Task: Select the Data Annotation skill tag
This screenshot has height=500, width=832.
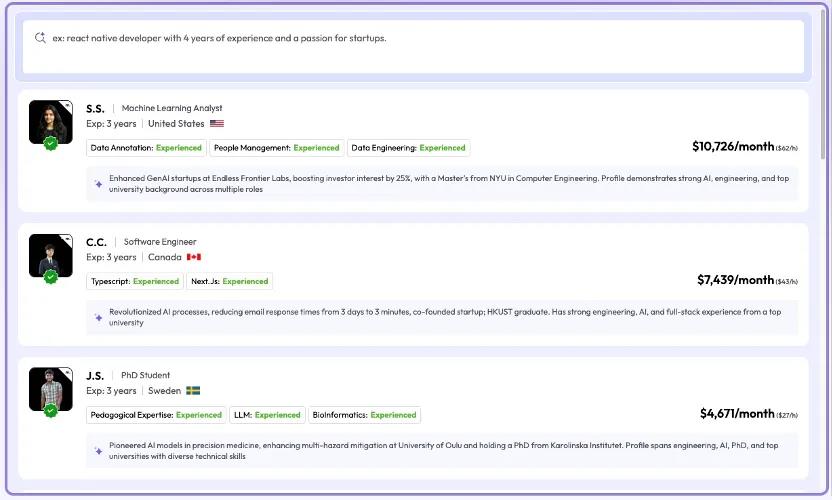Action: tap(146, 148)
